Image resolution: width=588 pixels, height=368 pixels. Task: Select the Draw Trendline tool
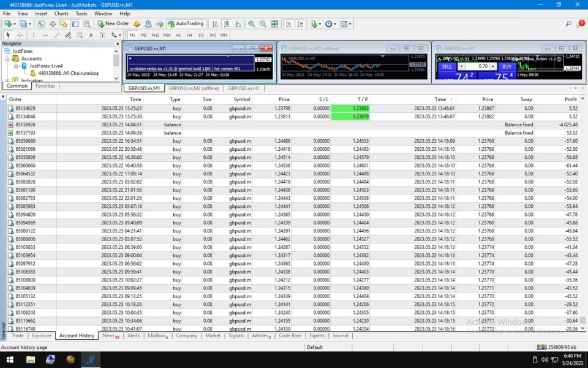click(57, 35)
